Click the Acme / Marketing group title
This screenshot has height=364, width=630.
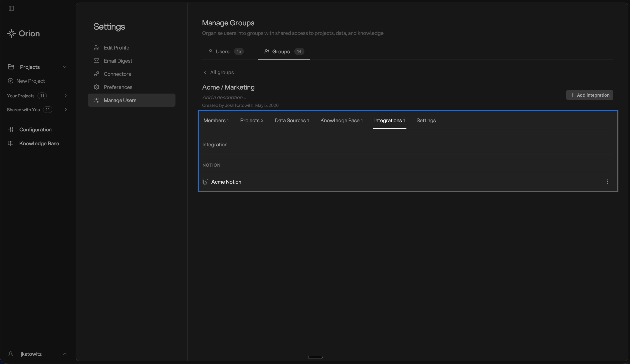tap(228, 87)
